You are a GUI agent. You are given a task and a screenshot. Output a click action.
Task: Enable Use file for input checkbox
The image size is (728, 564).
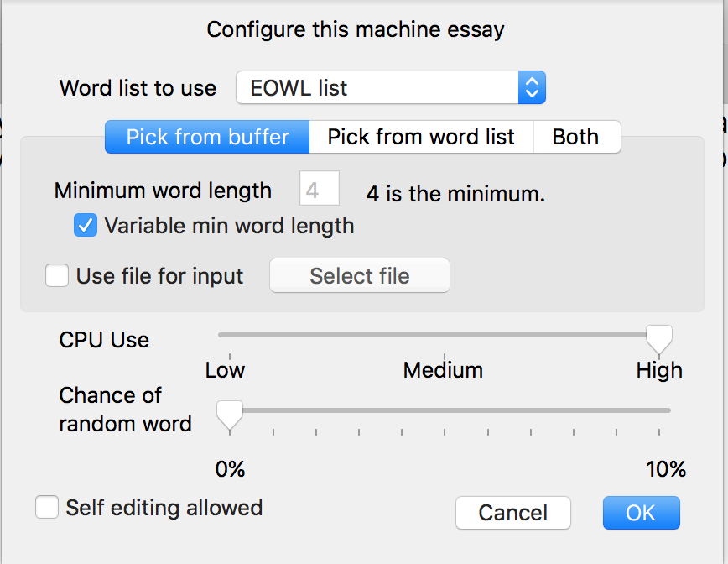57,275
